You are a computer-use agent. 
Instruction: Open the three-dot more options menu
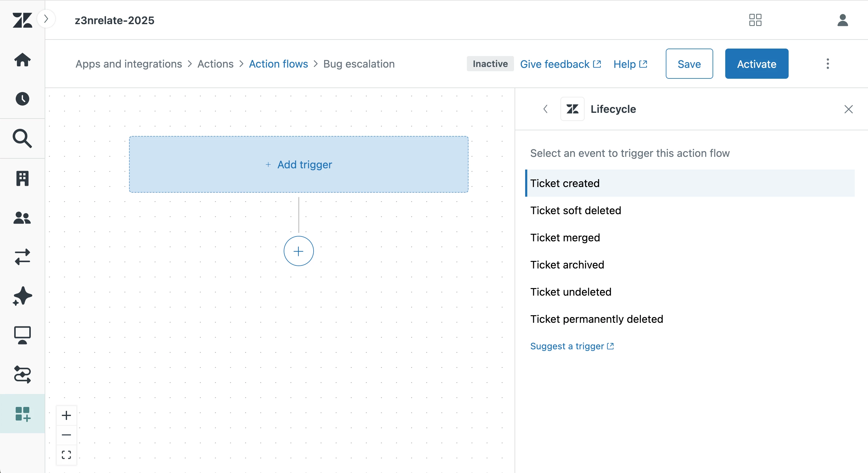pos(828,64)
